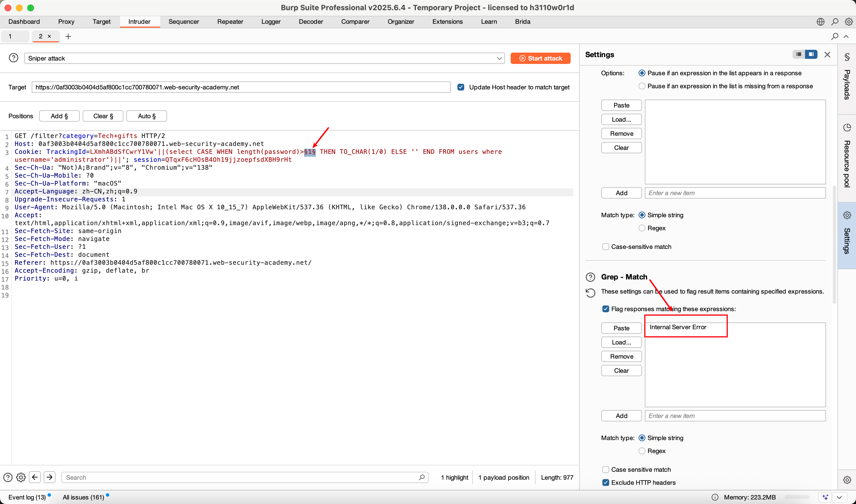Focus the Target URL input field
The image size is (856, 504).
[241, 87]
